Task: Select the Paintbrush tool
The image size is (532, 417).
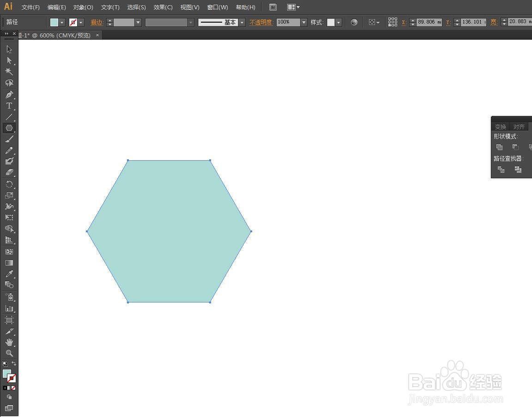Action: pos(9,139)
